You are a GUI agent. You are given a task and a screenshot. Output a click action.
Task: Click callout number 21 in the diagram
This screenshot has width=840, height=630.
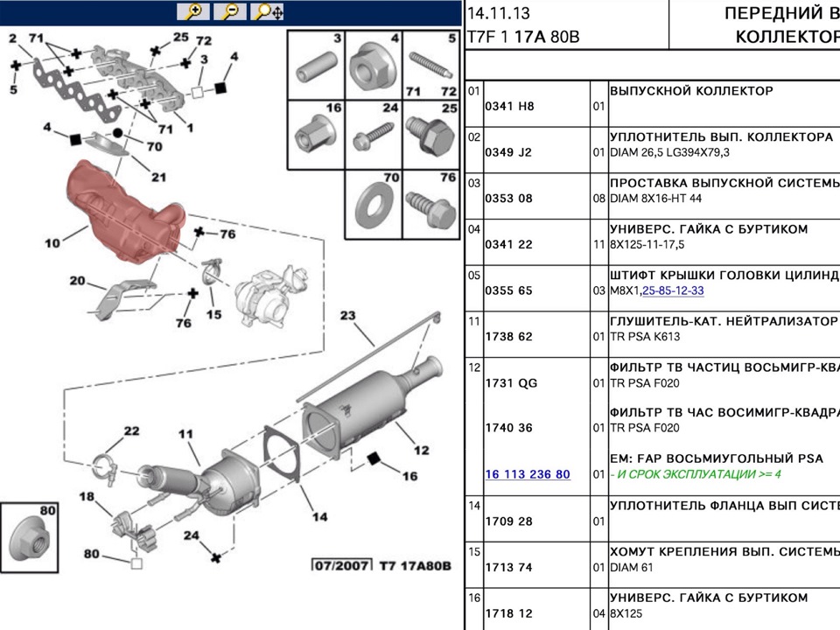[158, 178]
